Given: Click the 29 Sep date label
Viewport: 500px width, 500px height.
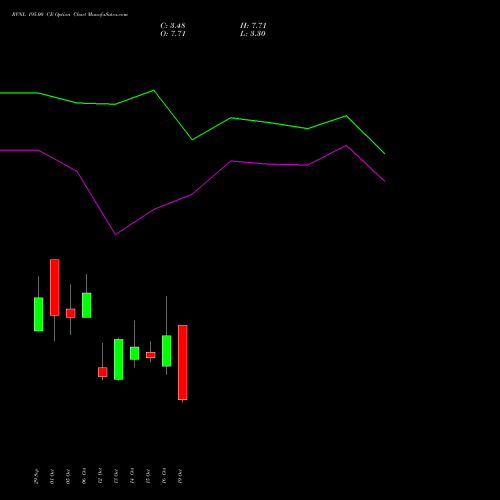Looking at the screenshot, I should tap(36, 476).
